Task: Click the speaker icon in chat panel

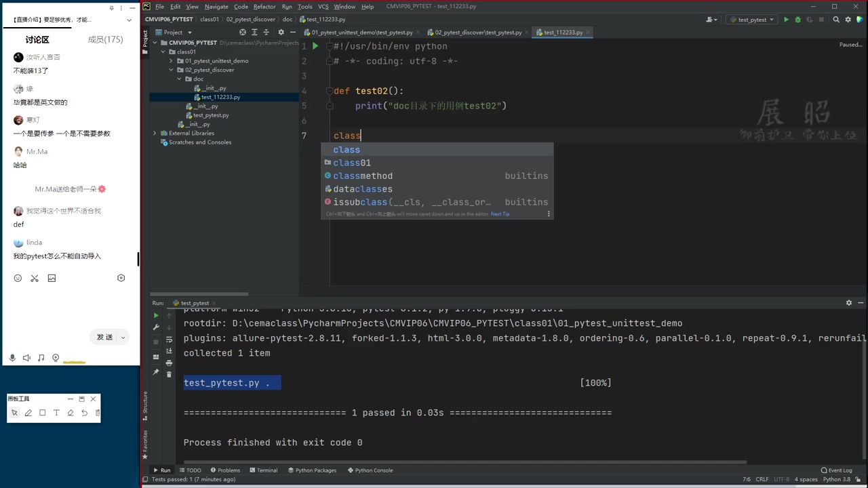Action: [26, 358]
